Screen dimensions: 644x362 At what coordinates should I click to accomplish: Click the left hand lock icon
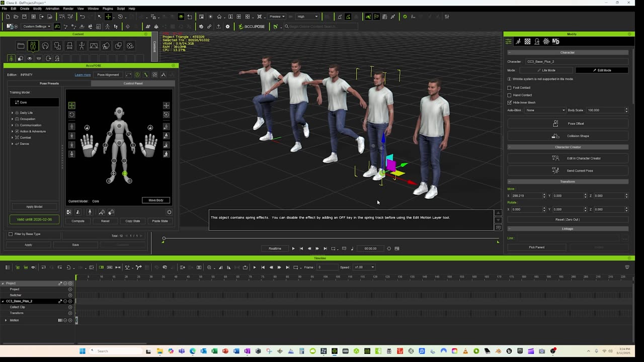point(87,128)
